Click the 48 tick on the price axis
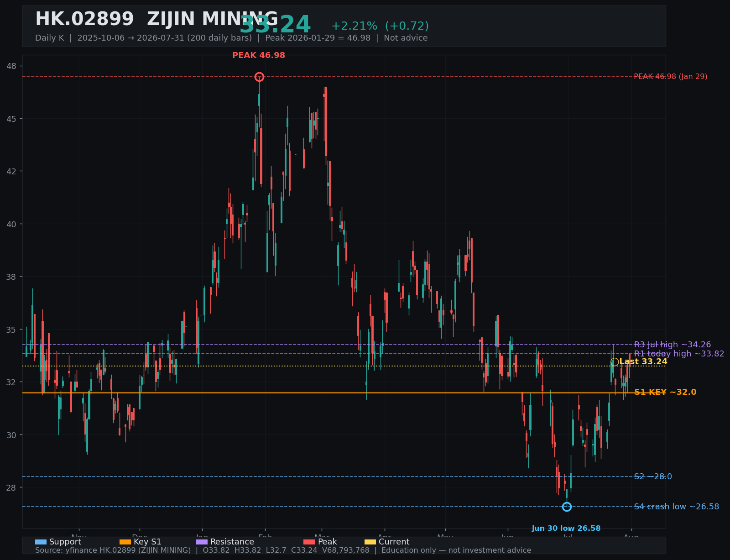 11,66
